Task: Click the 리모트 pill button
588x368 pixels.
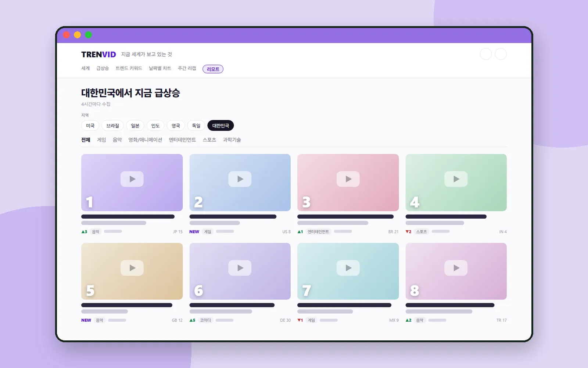Action: 213,69
